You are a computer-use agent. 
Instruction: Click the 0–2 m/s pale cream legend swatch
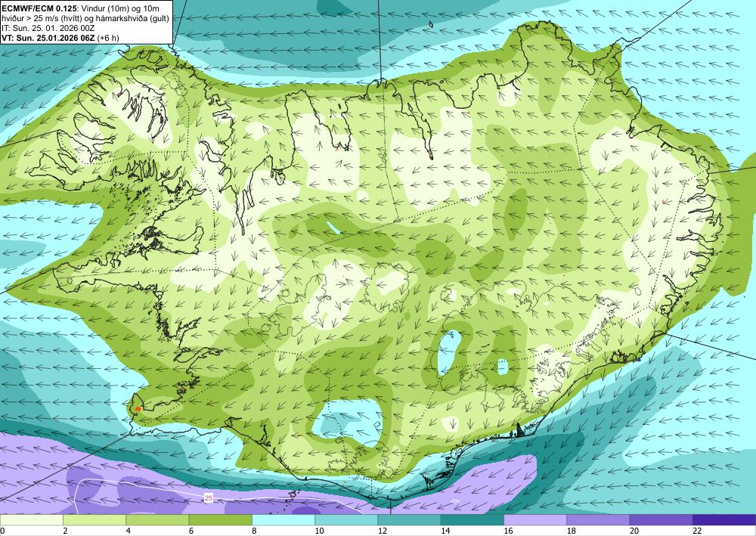(31, 520)
